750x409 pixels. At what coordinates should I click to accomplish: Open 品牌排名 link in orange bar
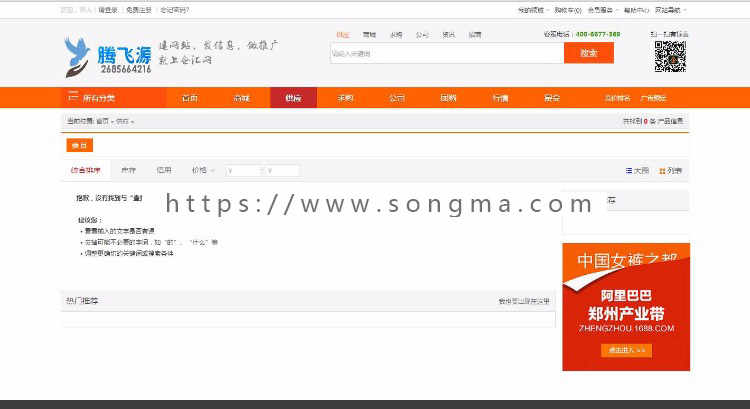click(618, 98)
